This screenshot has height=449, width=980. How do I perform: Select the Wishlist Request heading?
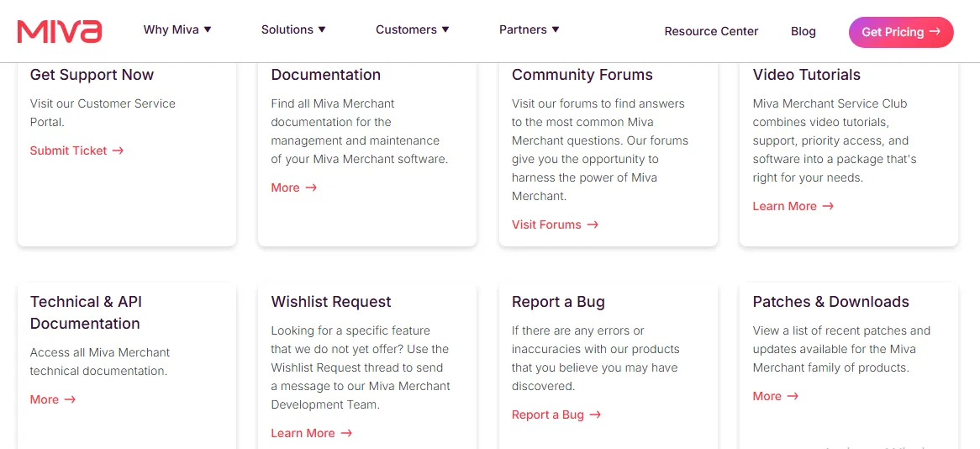tap(331, 302)
